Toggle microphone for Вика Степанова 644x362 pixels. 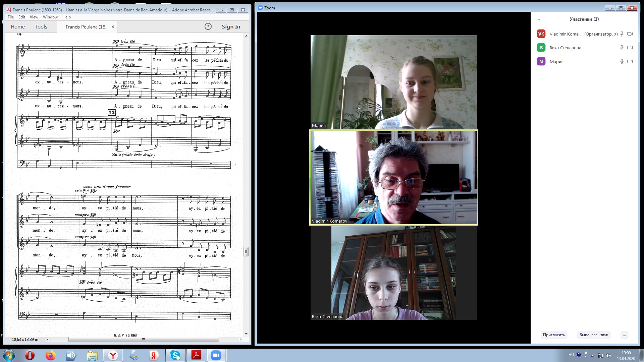(x=622, y=48)
